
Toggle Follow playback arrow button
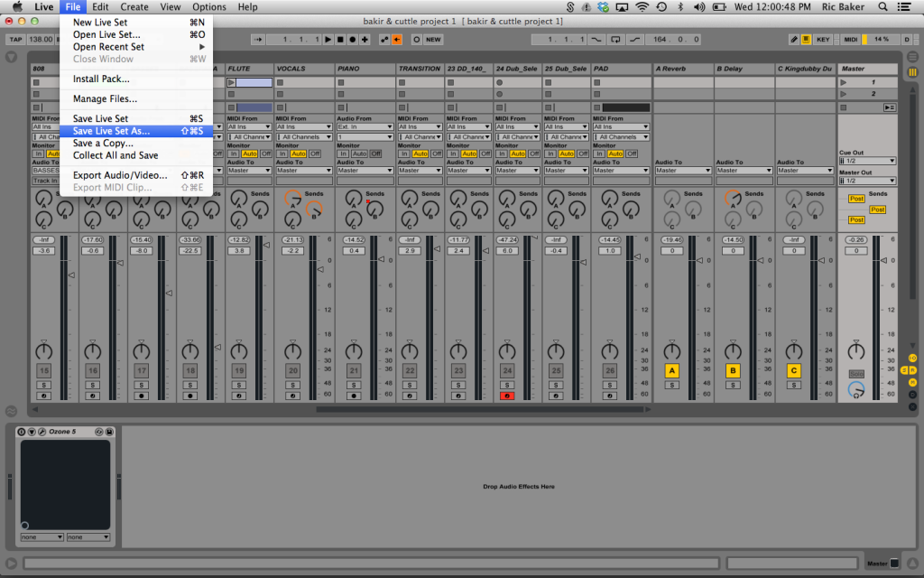point(258,40)
